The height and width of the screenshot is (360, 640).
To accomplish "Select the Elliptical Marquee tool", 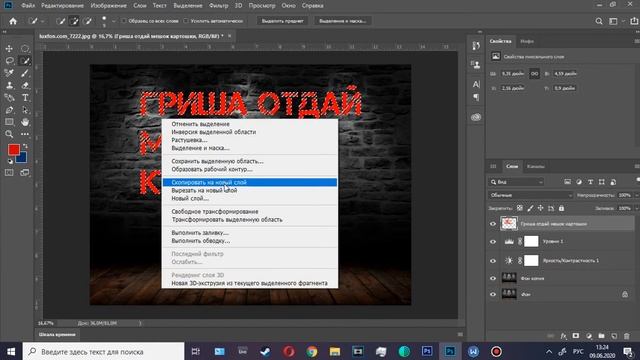I will point(25,49).
